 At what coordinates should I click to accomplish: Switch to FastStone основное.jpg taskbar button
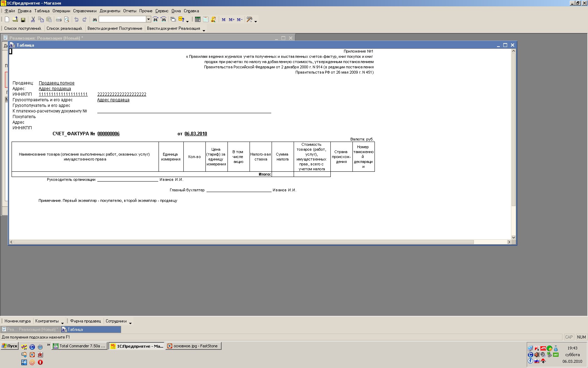[x=194, y=346]
